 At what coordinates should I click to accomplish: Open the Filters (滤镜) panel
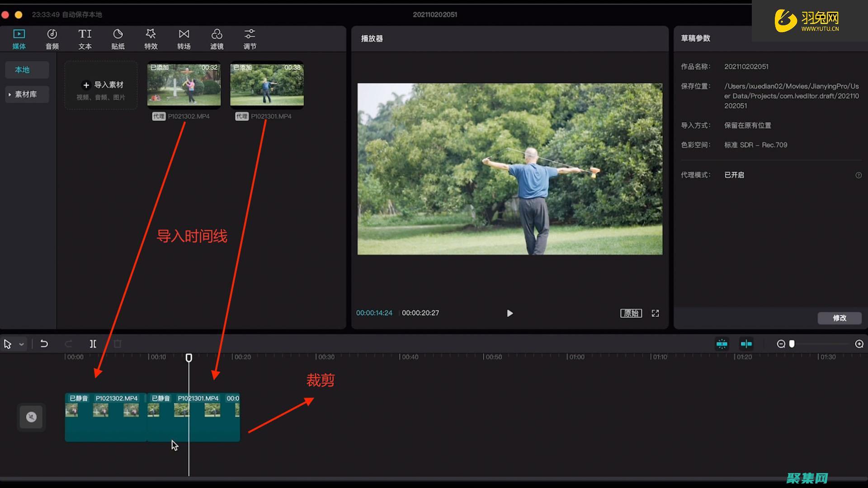click(217, 39)
